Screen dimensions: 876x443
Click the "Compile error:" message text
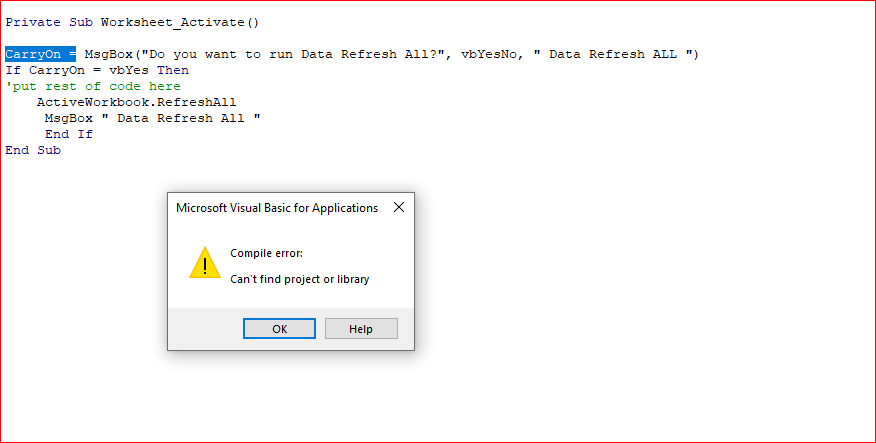pyautogui.click(x=266, y=253)
